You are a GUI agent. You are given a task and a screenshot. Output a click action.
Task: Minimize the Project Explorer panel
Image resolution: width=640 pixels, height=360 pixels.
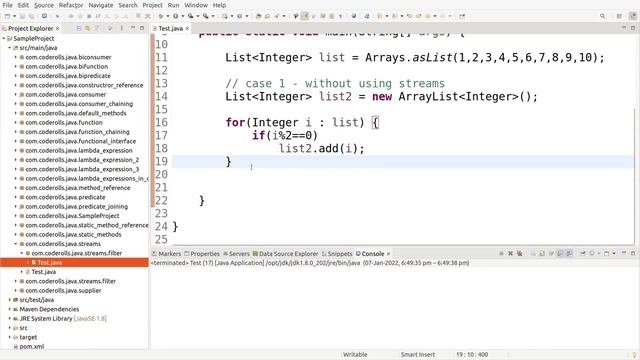tap(133, 28)
